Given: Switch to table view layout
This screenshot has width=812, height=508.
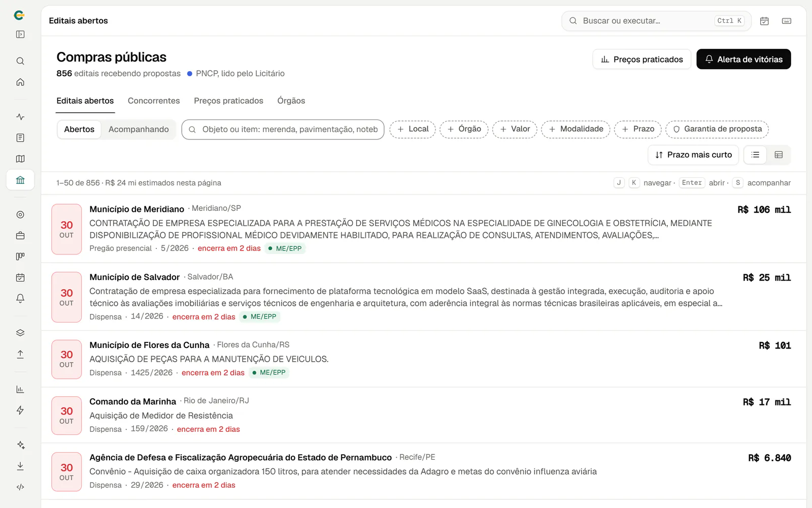Looking at the screenshot, I should point(779,155).
